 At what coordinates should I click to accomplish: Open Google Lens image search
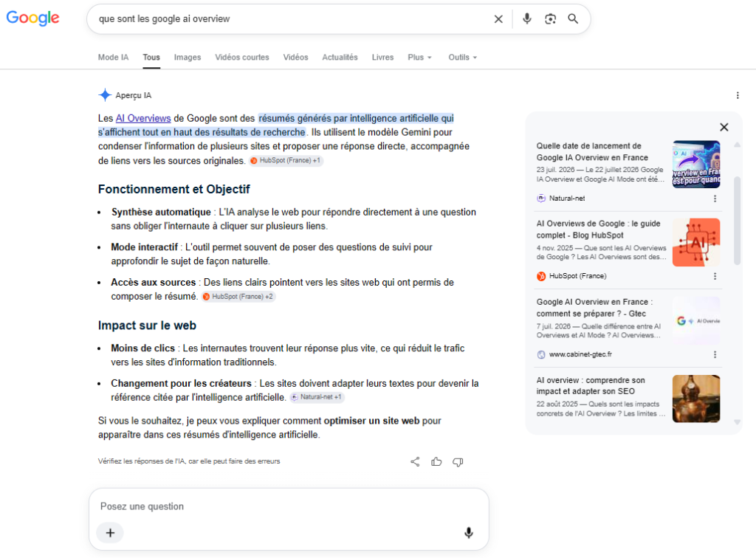pyautogui.click(x=550, y=18)
